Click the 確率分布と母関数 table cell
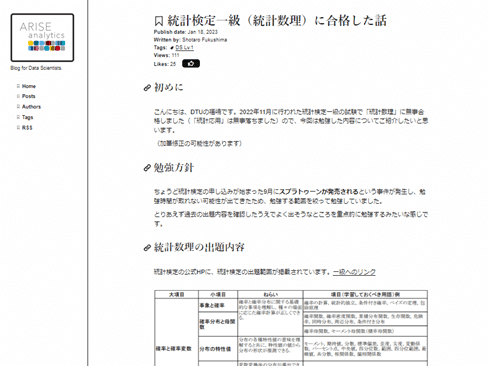Screen dimensions: 489x366 tap(218, 324)
